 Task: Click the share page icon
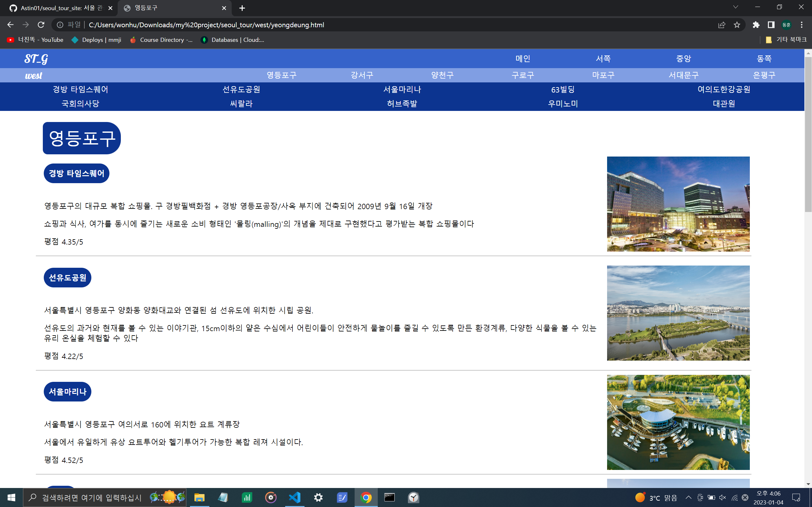721,25
